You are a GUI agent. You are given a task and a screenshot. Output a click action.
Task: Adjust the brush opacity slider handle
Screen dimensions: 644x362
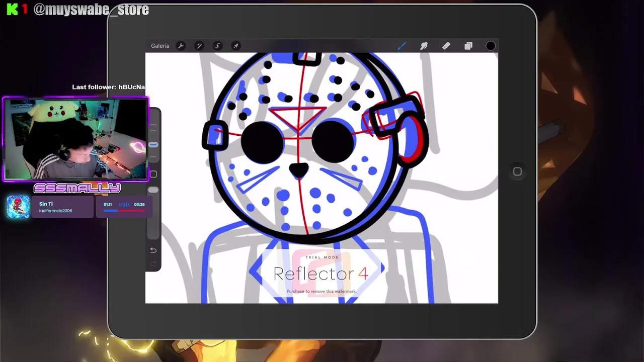pyautogui.click(x=153, y=190)
